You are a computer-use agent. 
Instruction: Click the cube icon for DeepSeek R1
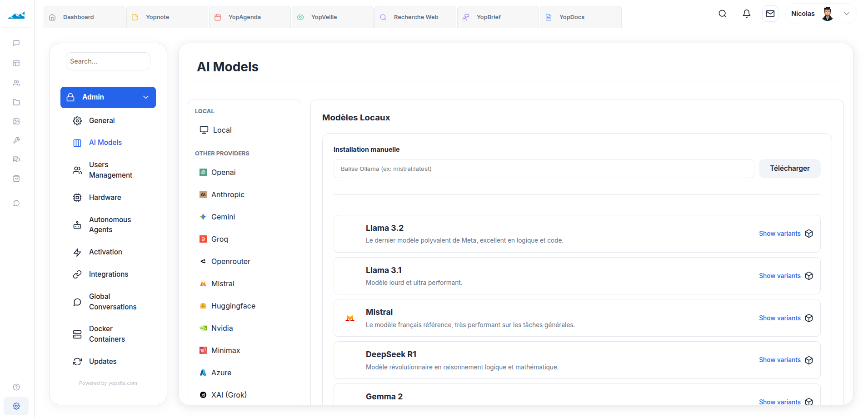[809, 360]
